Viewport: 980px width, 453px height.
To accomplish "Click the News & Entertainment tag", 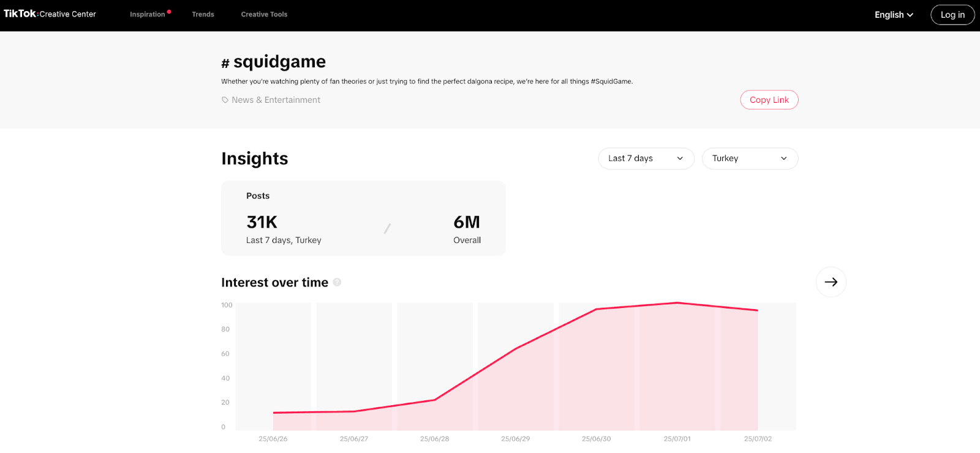I will click(x=276, y=100).
